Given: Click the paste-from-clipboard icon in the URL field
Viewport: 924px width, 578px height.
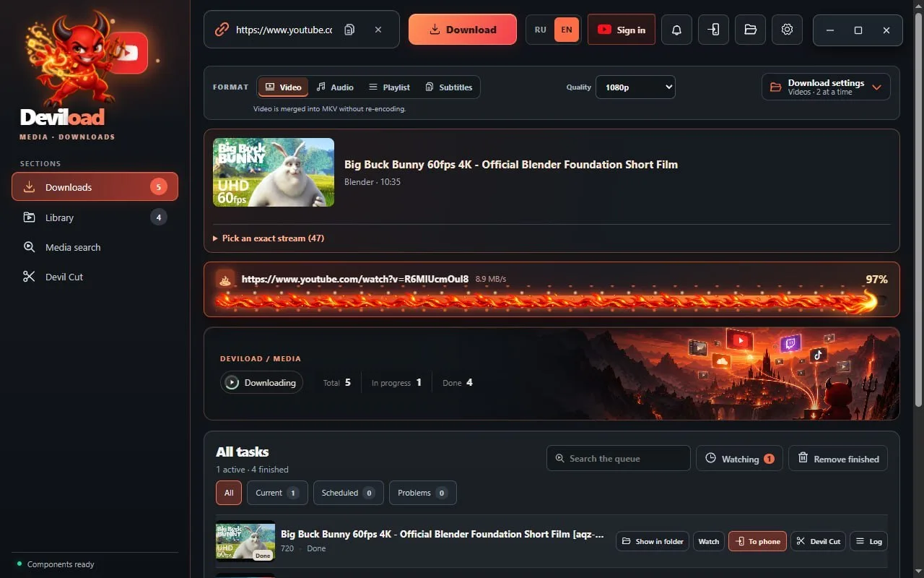Looking at the screenshot, I should [x=349, y=30].
